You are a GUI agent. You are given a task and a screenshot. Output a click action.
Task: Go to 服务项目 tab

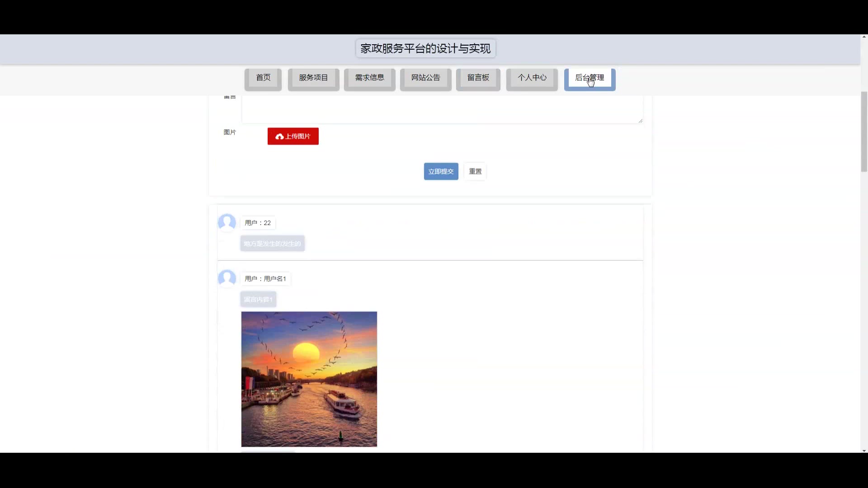point(313,78)
